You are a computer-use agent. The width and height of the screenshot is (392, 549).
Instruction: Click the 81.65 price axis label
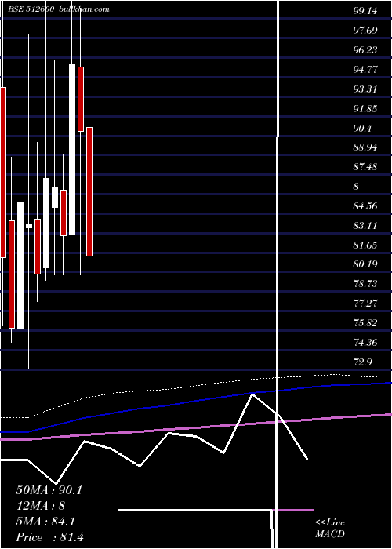pyautogui.click(x=365, y=245)
